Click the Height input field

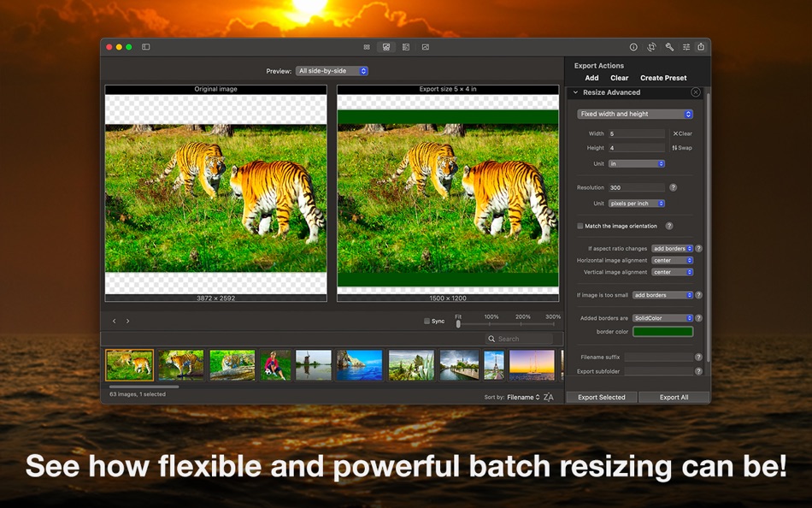[637, 148]
